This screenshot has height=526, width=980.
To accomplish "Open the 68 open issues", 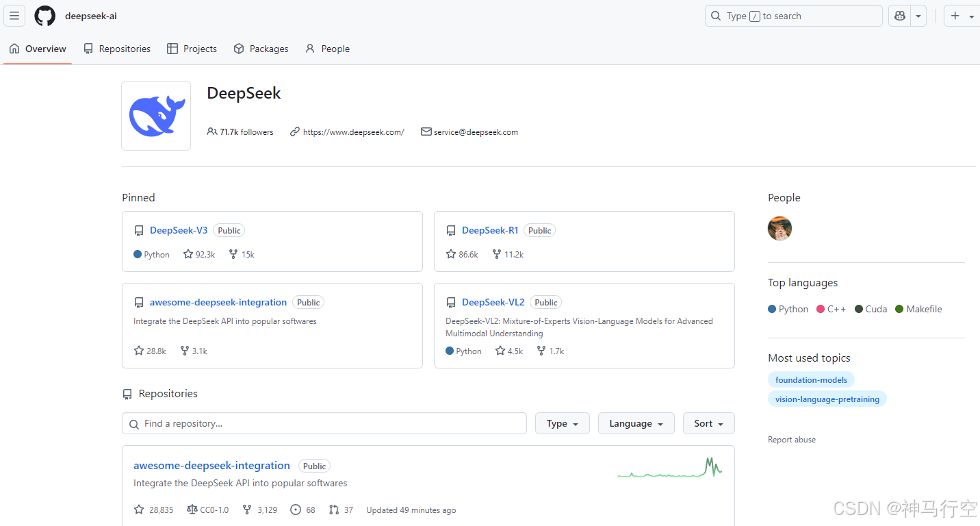I will [x=302, y=510].
